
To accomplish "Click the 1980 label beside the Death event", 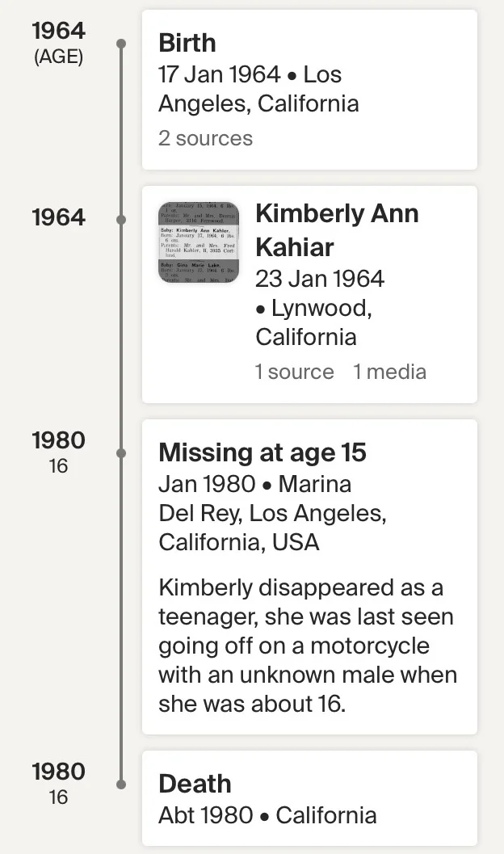I will (x=58, y=772).
